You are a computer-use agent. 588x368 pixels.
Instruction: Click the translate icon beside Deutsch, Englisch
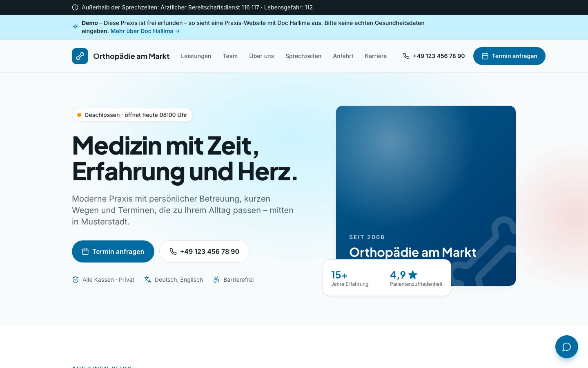[x=148, y=280]
